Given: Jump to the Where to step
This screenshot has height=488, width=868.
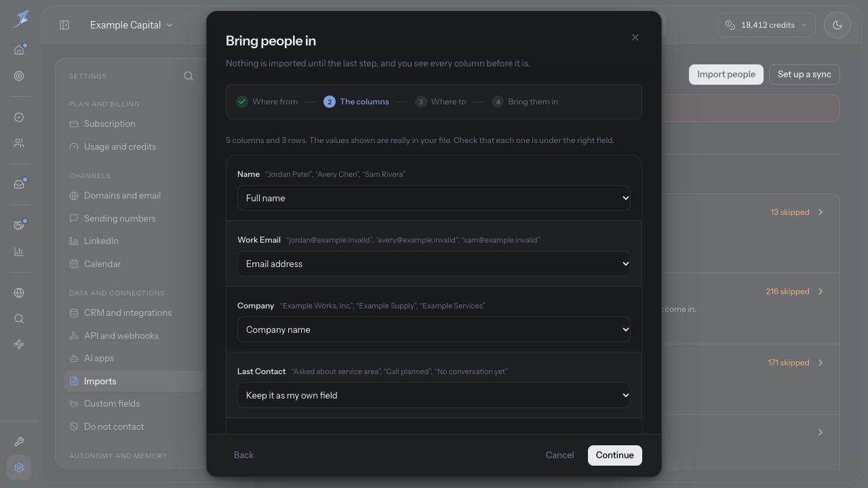Looking at the screenshot, I should pos(440,102).
